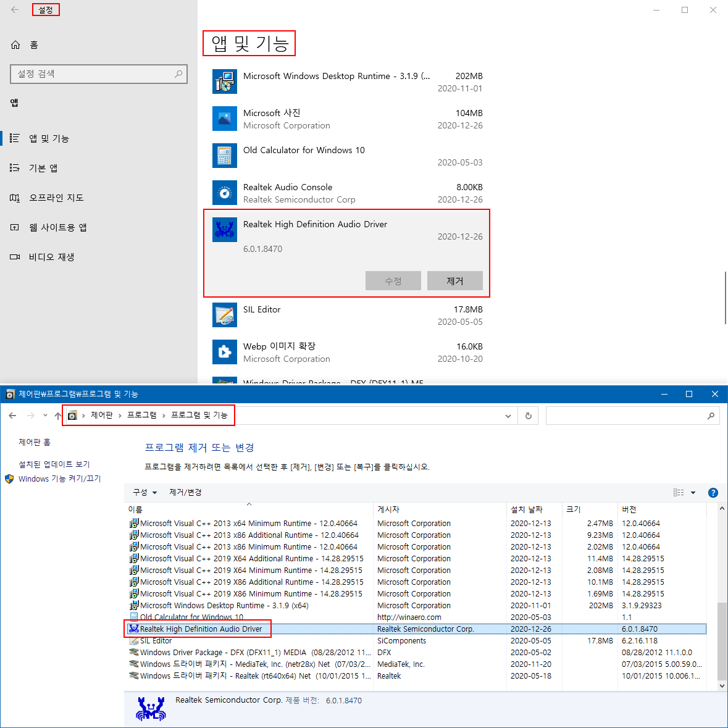
Task: Select Microsoft Windows Desktop Runtime 3.1.9 (x64) row
Action: click(x=416, y=605)
